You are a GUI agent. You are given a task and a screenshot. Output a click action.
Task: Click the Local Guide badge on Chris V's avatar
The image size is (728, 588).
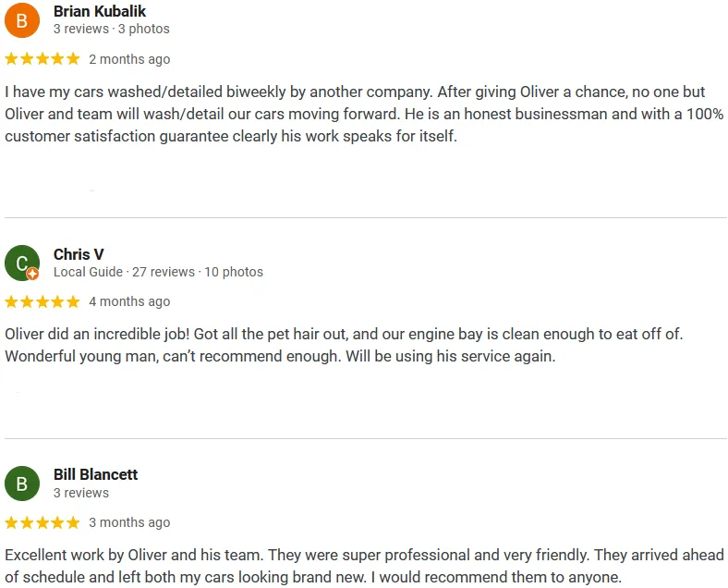coord(32,274)
